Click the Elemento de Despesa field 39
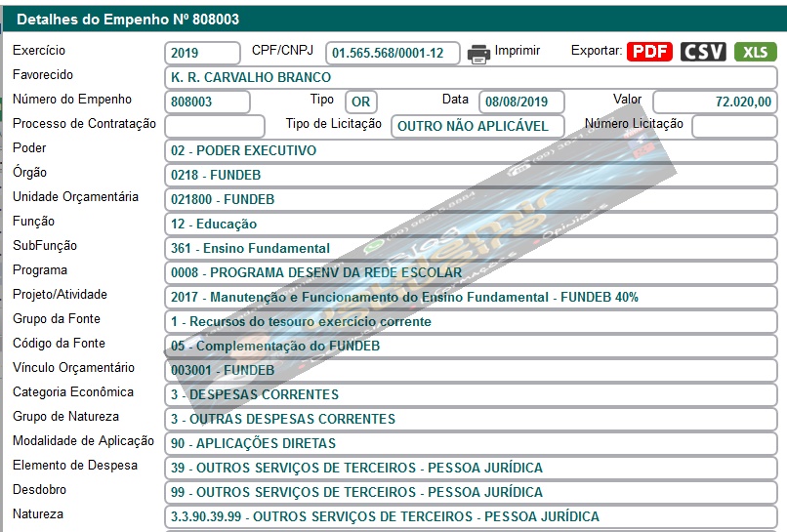The image size is (787, 532). pos(471,468)
